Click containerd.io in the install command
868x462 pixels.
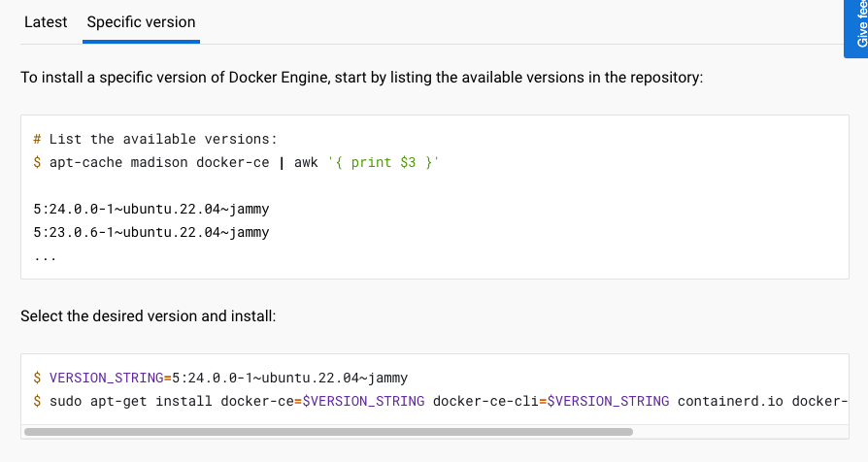730,401
